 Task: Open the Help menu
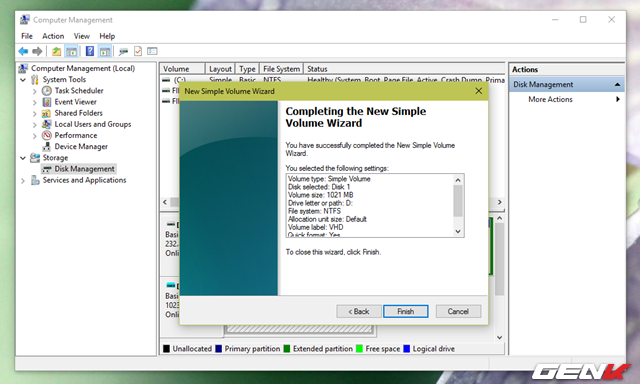[x=107, y=36]
